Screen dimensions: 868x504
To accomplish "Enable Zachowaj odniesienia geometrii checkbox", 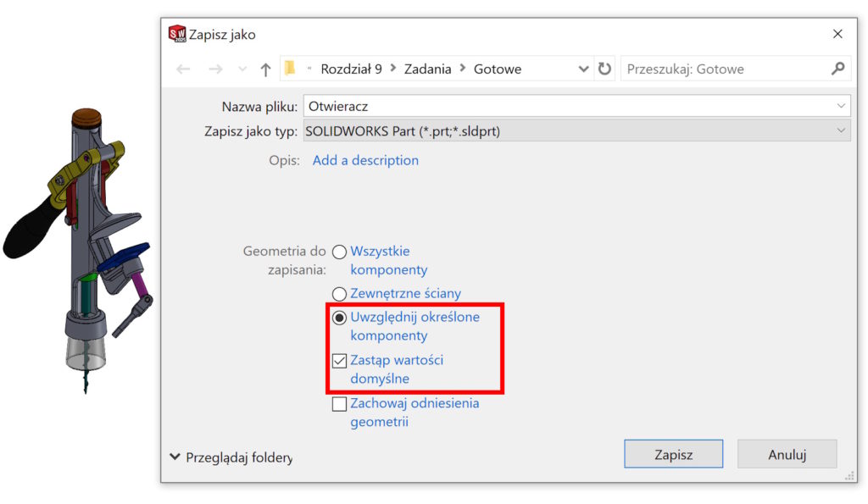I will pyautogui.click(x=340, y=404).
